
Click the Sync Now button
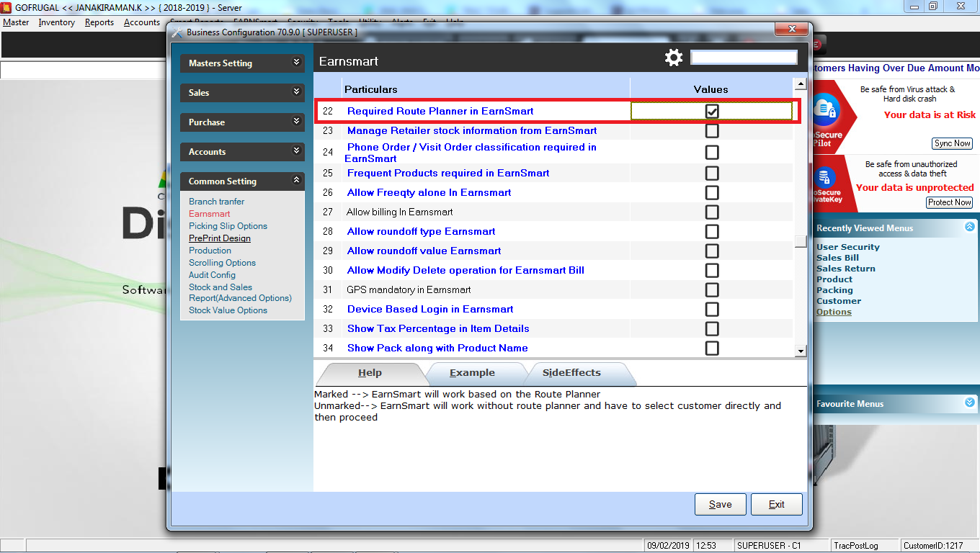click(953, 143)
